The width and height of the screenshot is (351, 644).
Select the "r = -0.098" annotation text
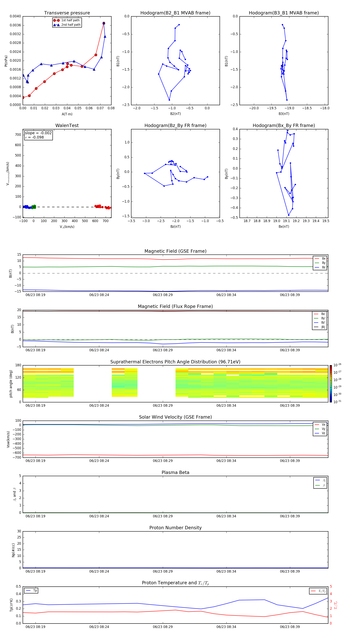coord(35,137)
